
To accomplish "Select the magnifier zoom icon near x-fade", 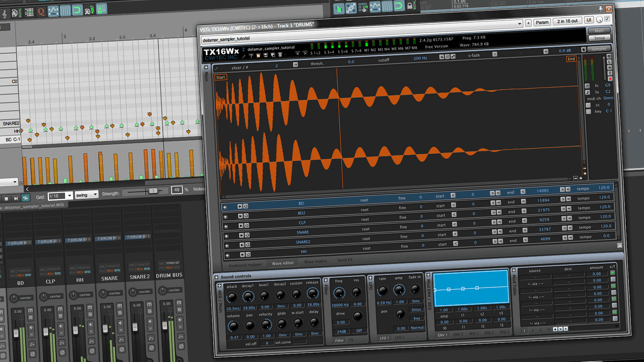I will [x=447, y=57].
